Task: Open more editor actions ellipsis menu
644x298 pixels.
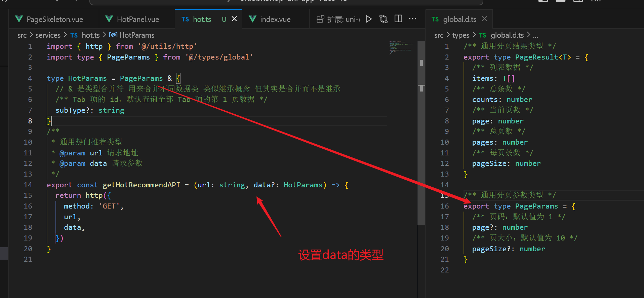Action: tap(413, 19)
